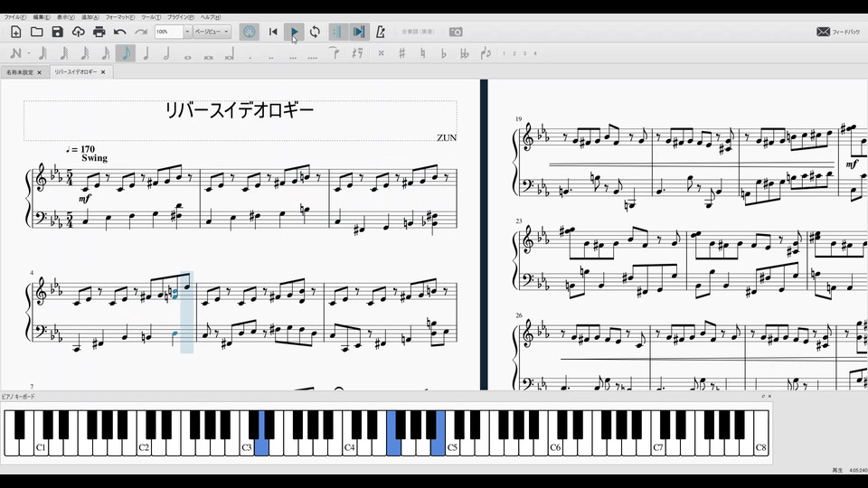Toggle loop playback
This screenshot has height=488, width=868.
click(x=315, y=33)
